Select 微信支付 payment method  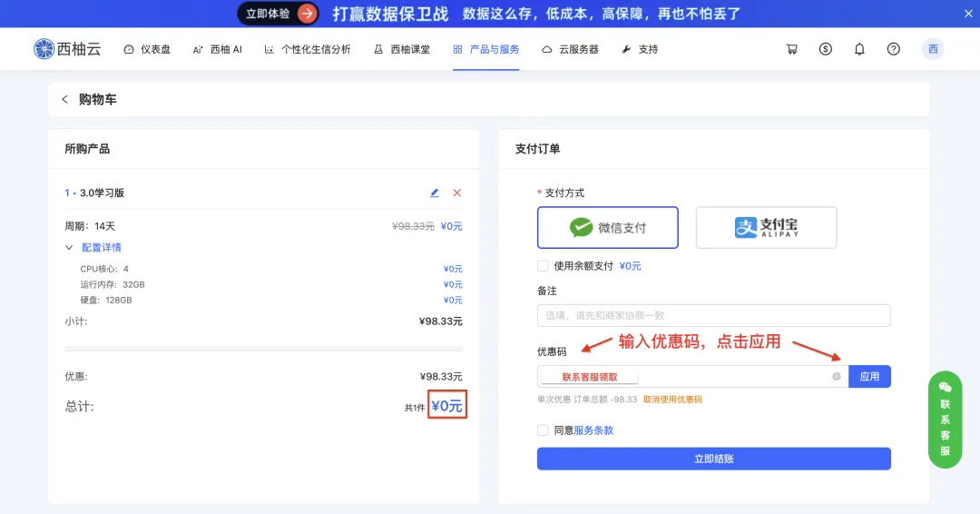(607, 228)
